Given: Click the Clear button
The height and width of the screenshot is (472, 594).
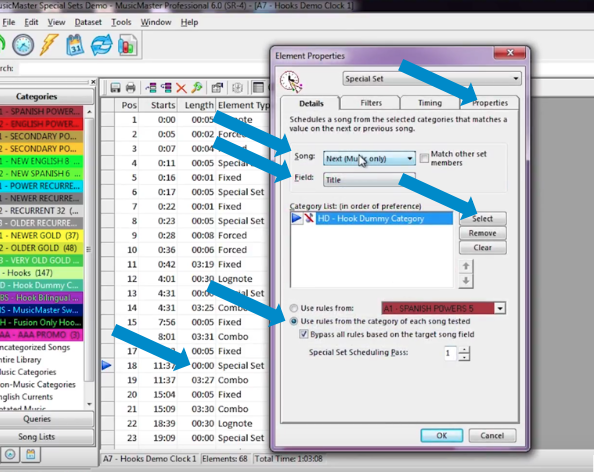Looking at the screenshot, I should 482,247.
